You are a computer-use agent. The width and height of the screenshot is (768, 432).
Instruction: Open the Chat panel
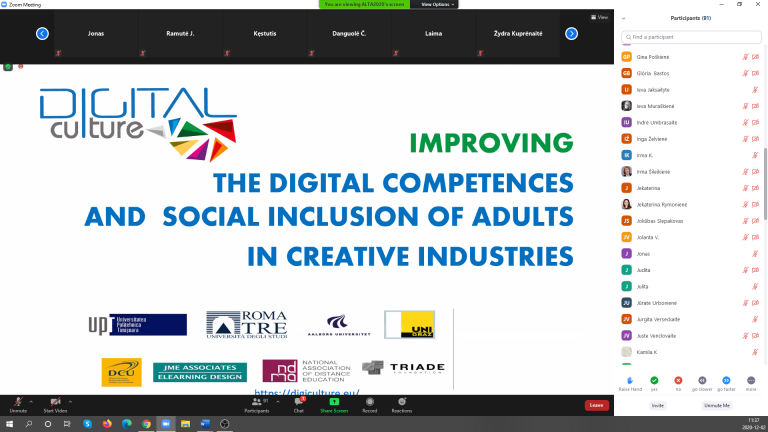[298, 405]
